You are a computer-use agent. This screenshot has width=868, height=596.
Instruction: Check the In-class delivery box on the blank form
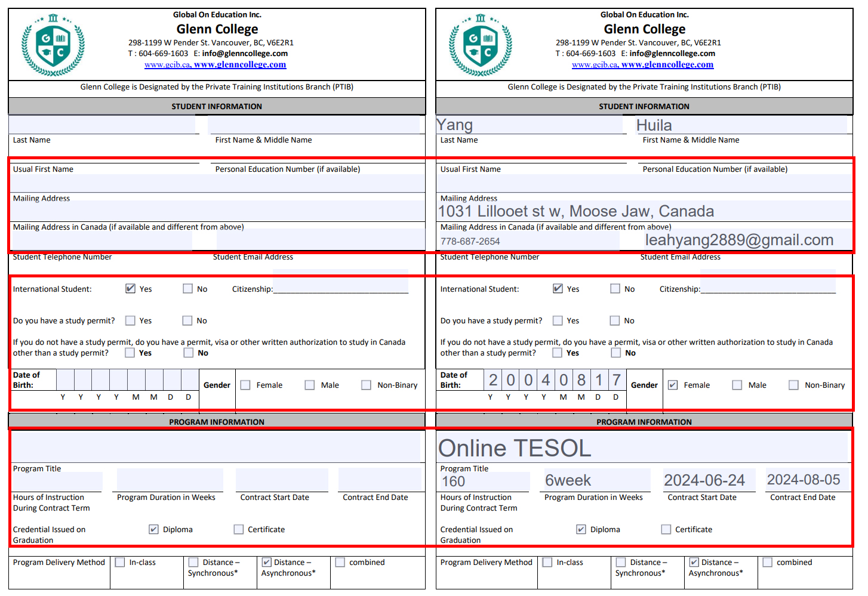pos(120,562)
